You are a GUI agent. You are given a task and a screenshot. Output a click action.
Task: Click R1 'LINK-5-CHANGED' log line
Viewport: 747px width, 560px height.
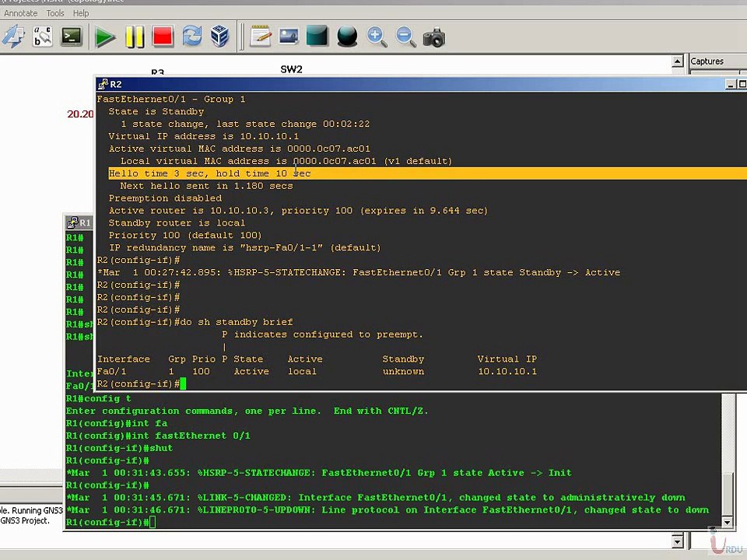[375, 498]
